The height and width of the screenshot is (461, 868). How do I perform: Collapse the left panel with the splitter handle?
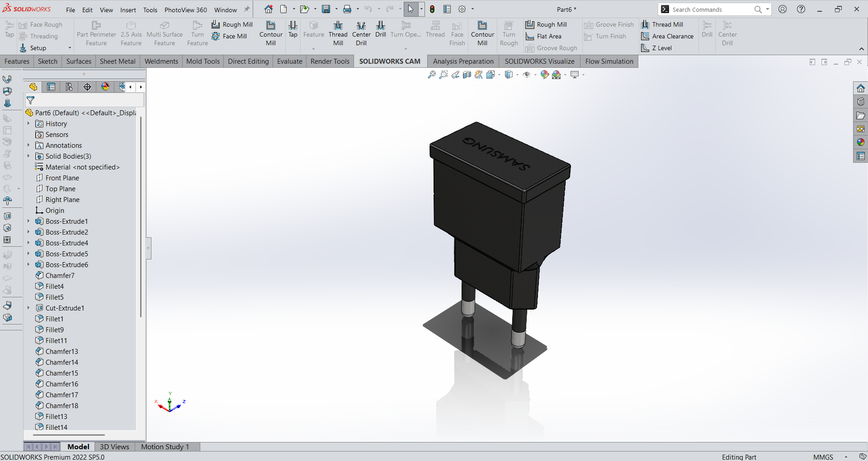pos(148,248)
